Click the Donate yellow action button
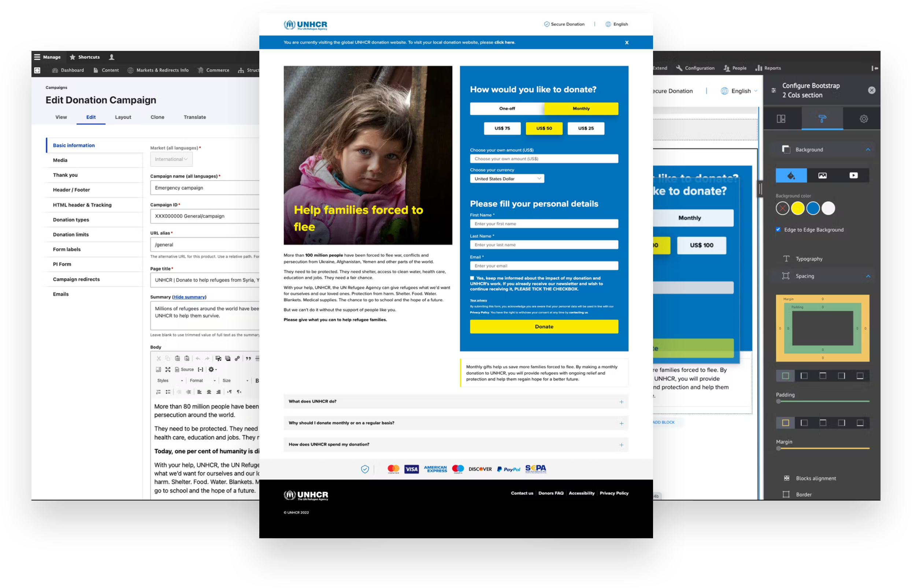 click(x=544, y=325)
